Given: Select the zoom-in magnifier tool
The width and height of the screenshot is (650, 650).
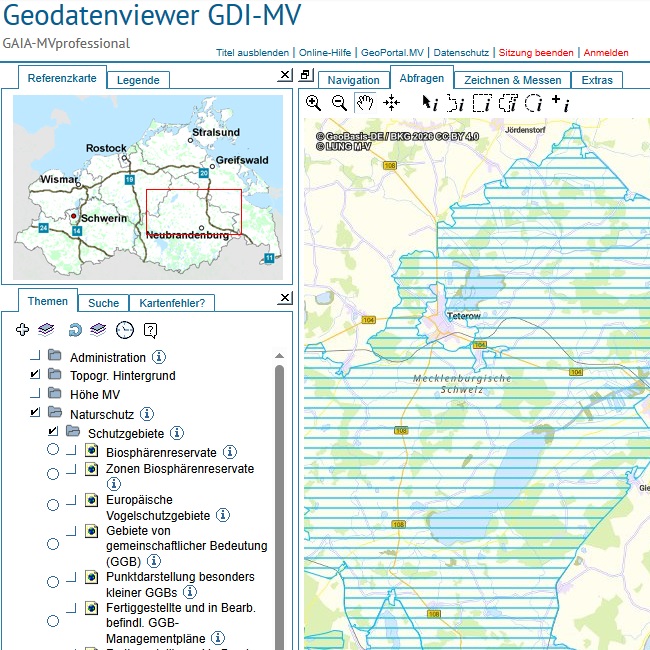Looking at the screenshot, I should point(313,103).
